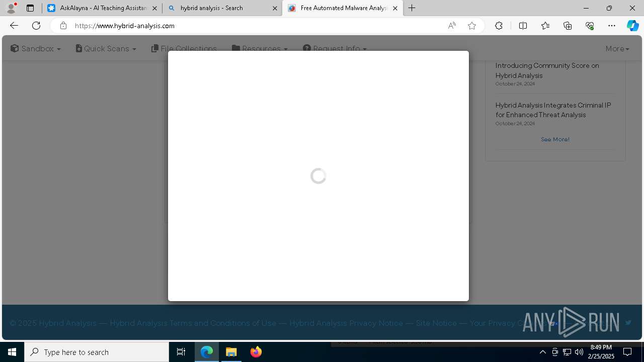Expand the More dropdown
The width and height of the screenshot is (644, 362).
pos(617,49)
